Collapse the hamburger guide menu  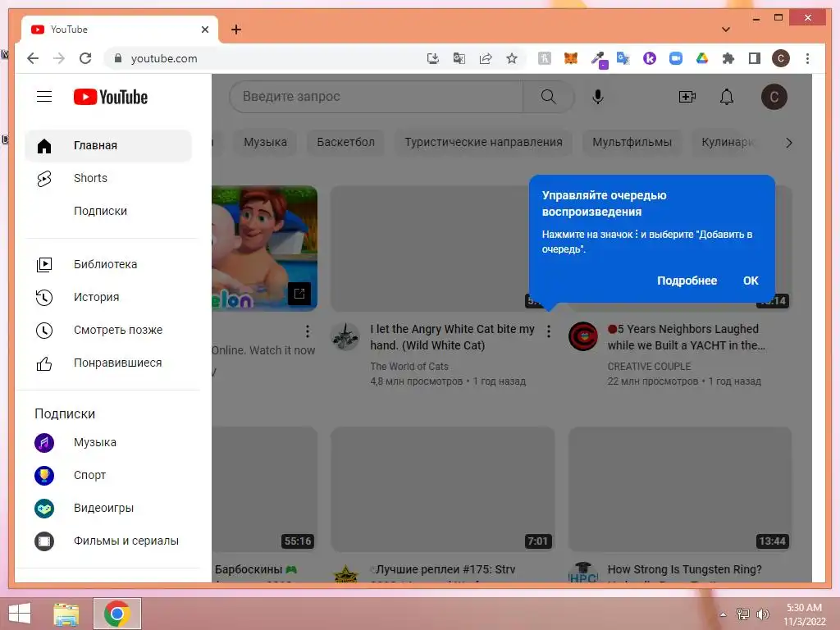coord(44,97)
